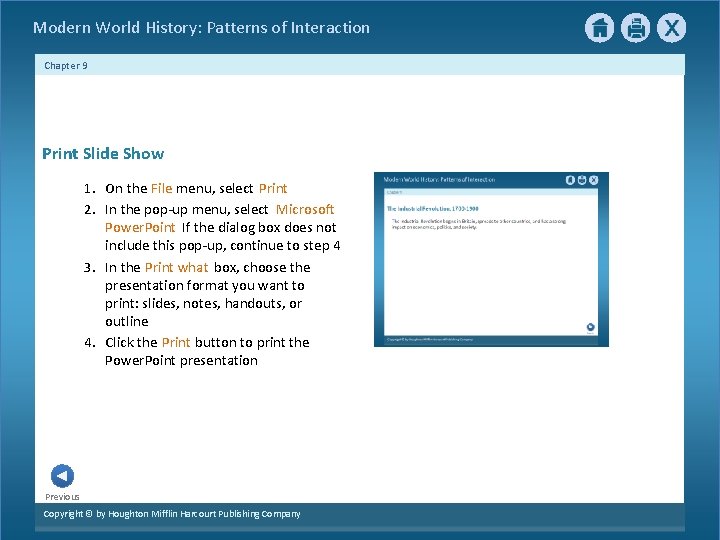Image resolution: width=720 pixels, height=540 pixels.
Task: Click highlighted "Microsoft" in step 2
Action: (x=305, y=209)
